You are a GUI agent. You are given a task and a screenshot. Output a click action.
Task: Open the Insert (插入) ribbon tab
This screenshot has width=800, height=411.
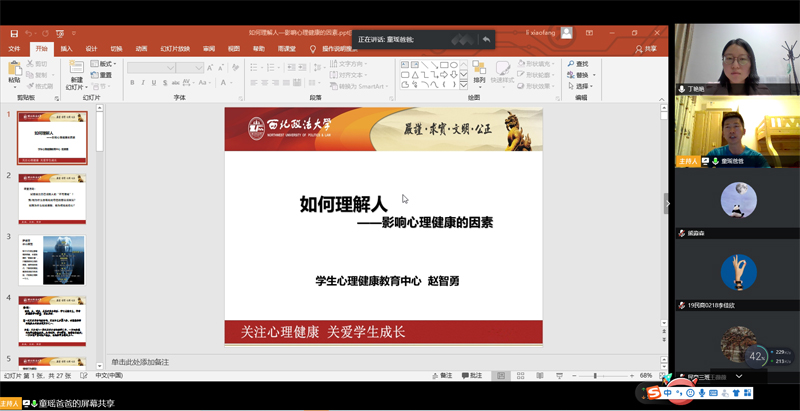tap(66, 48)
